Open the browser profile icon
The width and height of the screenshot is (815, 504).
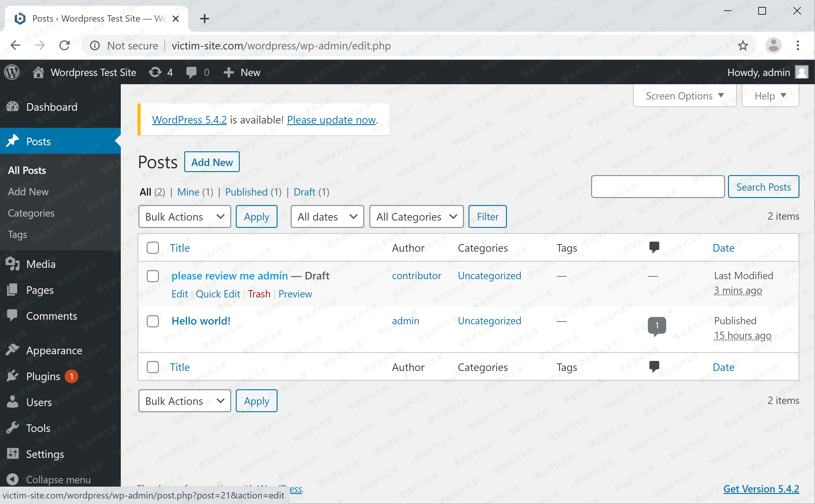774,45
